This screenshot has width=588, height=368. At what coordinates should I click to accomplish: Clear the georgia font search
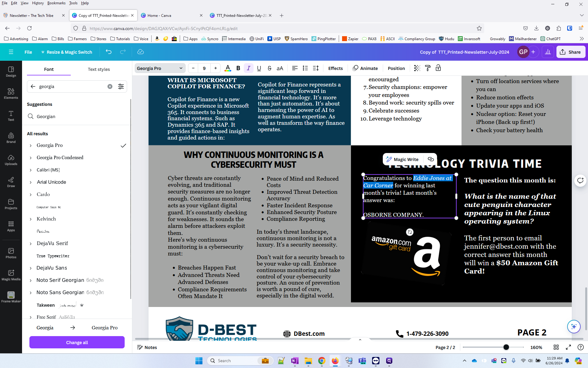coord(110,86)
